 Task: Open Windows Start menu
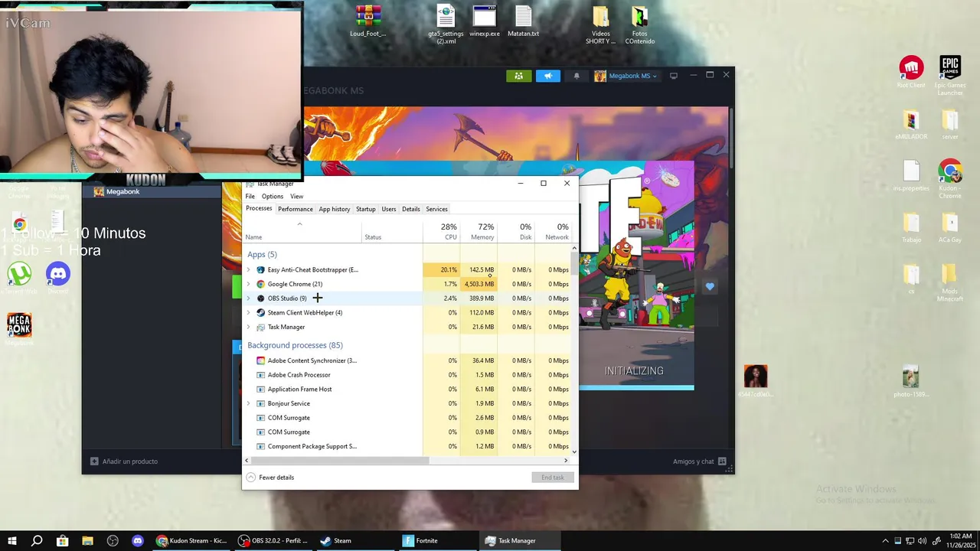(x=11, y=541)
